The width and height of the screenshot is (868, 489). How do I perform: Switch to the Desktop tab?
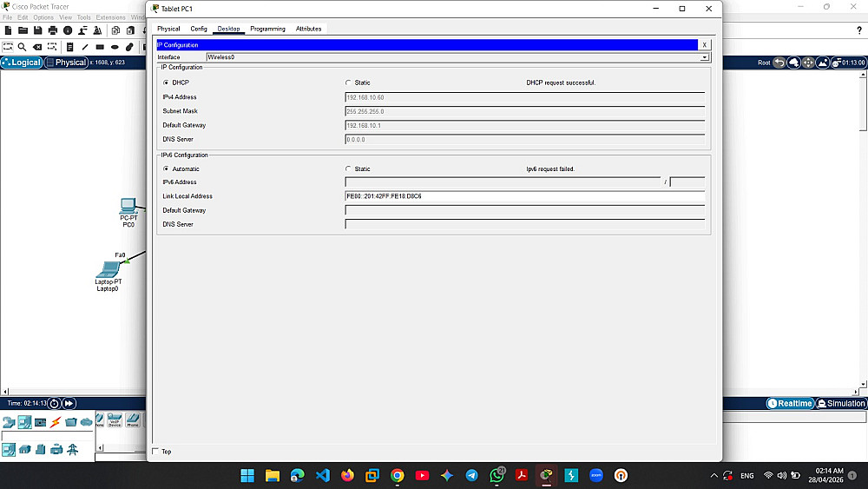(x=228, y=29)
